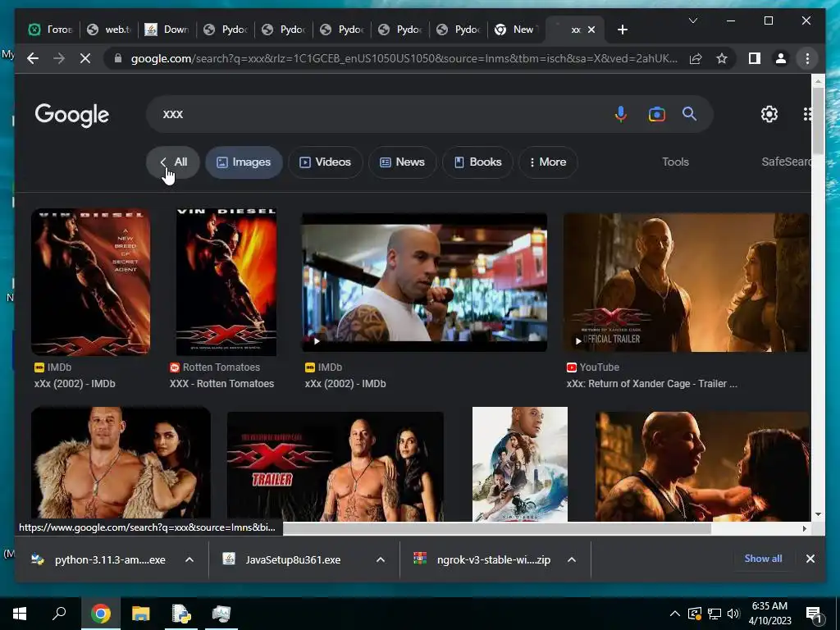
Task: Select the News search filter
Action: point(402,162)
